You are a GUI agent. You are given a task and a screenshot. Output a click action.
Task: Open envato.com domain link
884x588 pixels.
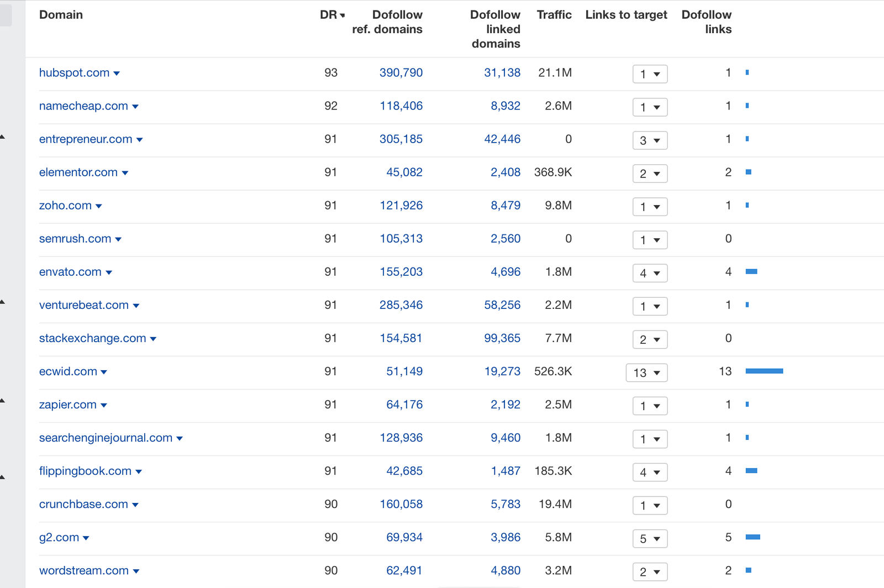70,272
